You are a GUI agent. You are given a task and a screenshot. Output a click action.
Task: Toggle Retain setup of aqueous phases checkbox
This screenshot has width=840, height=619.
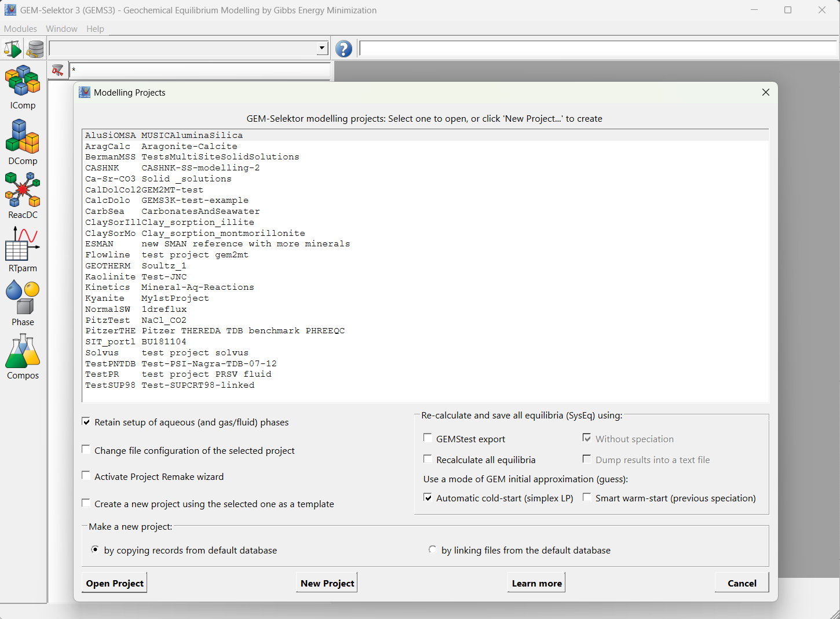(86, 422)
